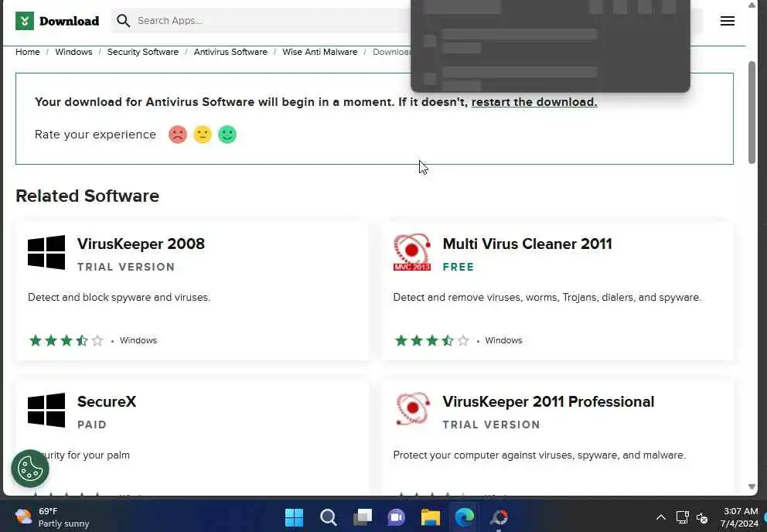Click the FREE label under Multi Virus Cleaner

[458, 267]
